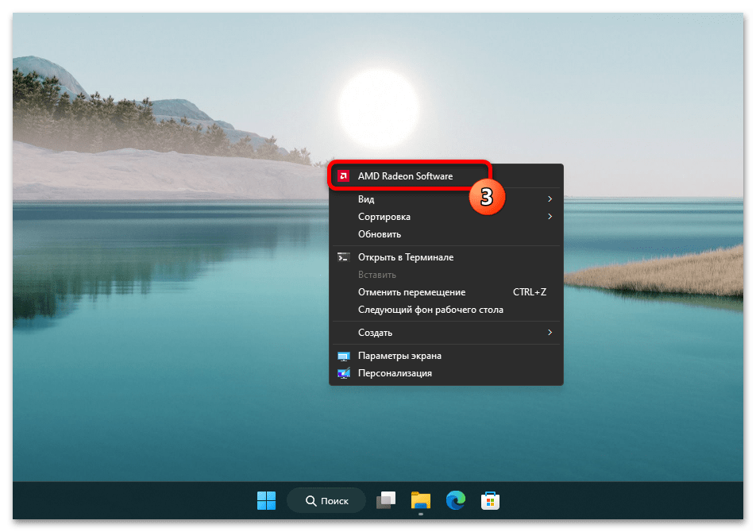Expand the Вид submenu arrow

[550, 199]
